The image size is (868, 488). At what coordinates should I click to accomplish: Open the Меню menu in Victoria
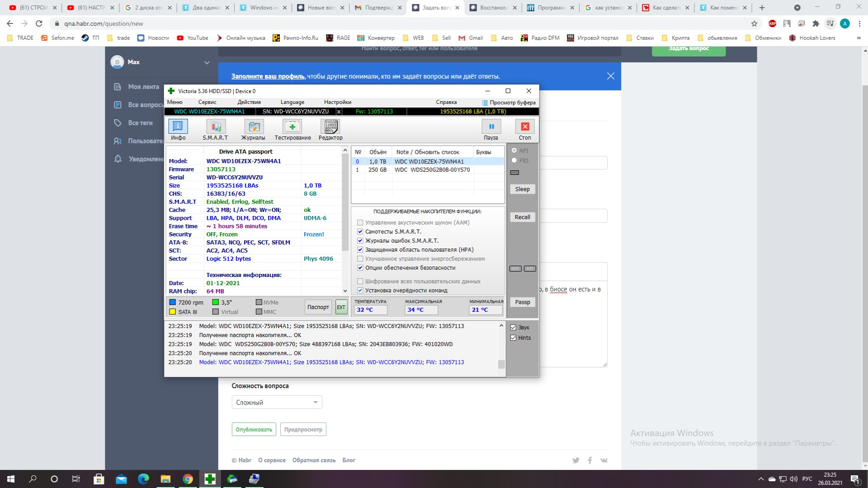(x=175, y=102)
